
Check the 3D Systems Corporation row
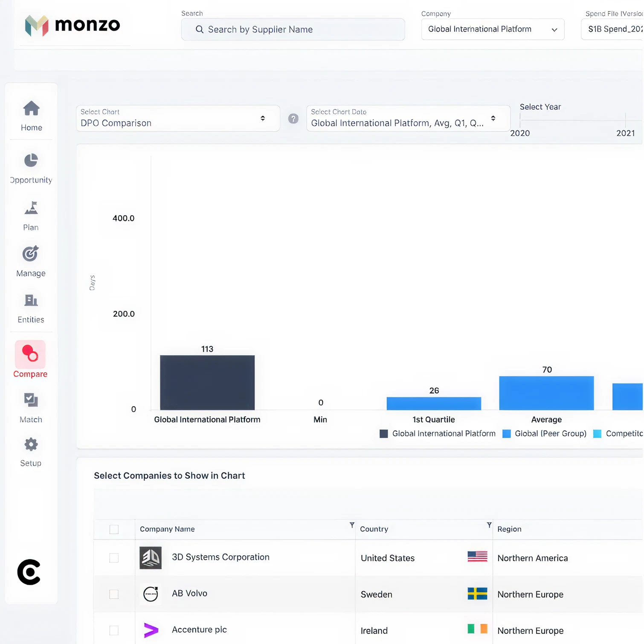114,558
